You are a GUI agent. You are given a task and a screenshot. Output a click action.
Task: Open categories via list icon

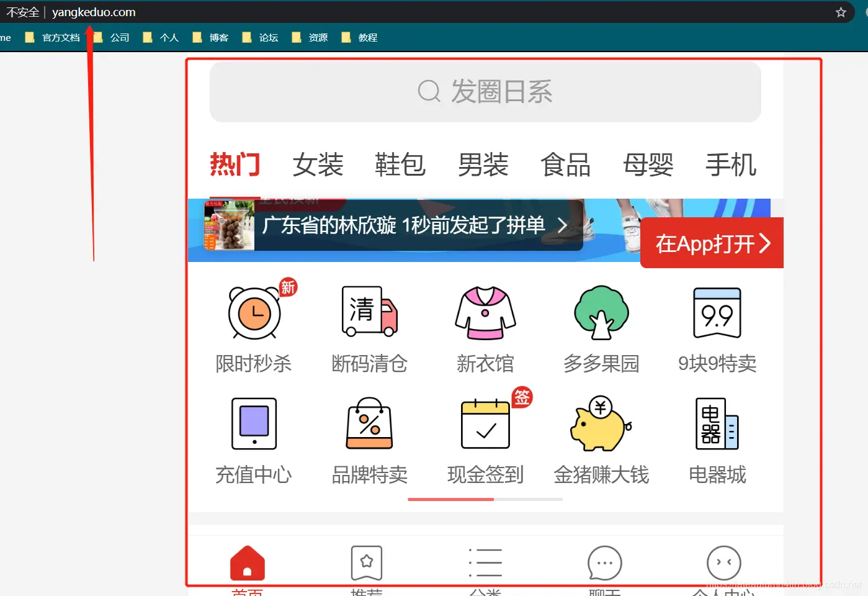click(x=485, y=562)
